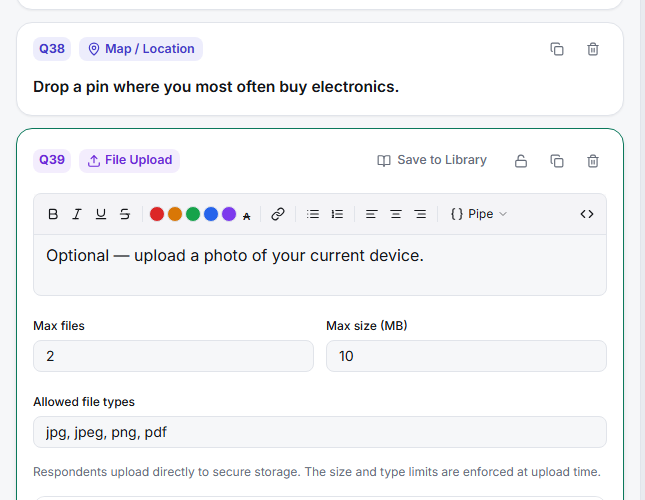Toggle the lock on question Q39
This screenshot has width=645, height=500.
click(521, 161)
